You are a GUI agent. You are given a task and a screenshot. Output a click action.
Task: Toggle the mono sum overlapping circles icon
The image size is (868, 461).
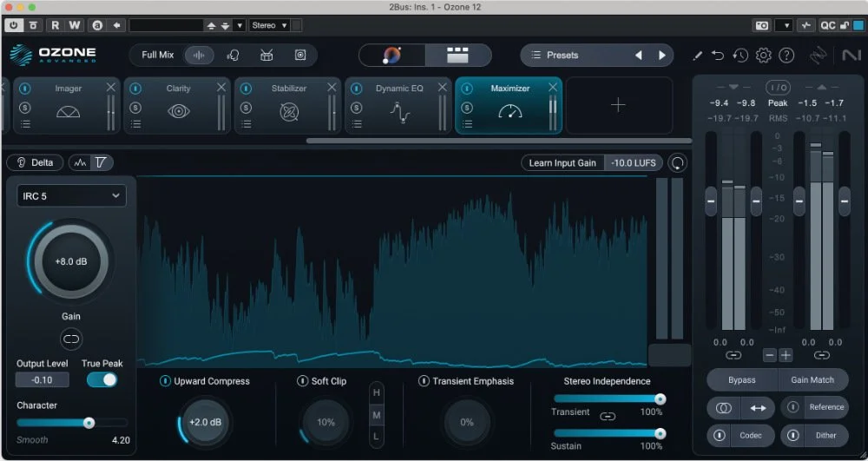(x=724, y=408)
